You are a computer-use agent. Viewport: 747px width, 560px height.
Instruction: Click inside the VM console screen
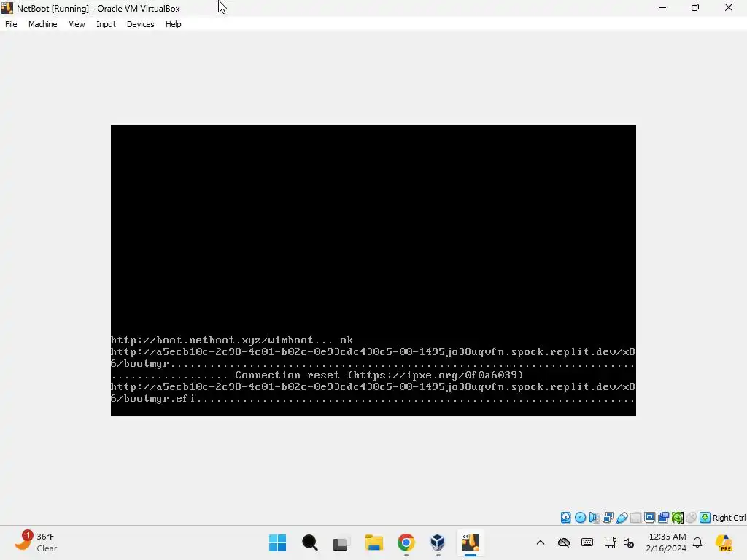(373, 270)
